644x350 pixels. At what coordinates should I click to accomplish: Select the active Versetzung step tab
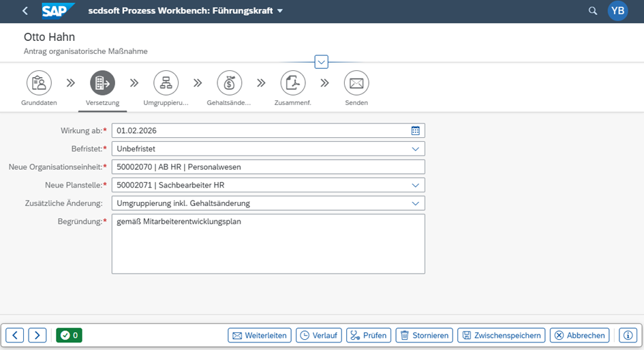pos(102,83)
